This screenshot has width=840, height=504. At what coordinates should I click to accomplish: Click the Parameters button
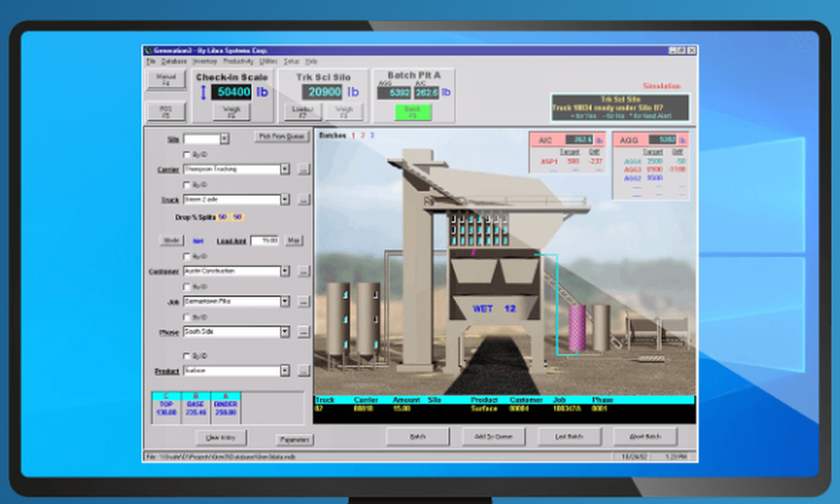tap(295, 439)
